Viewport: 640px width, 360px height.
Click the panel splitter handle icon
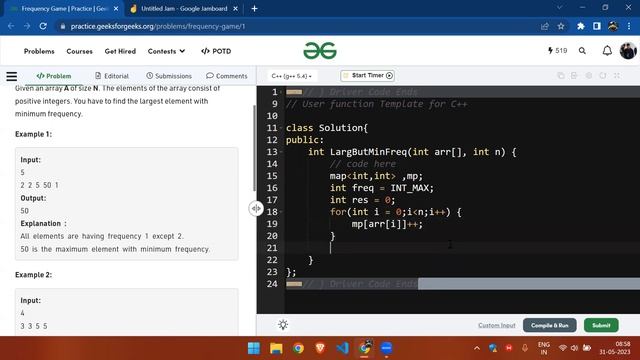pos(256,209)
